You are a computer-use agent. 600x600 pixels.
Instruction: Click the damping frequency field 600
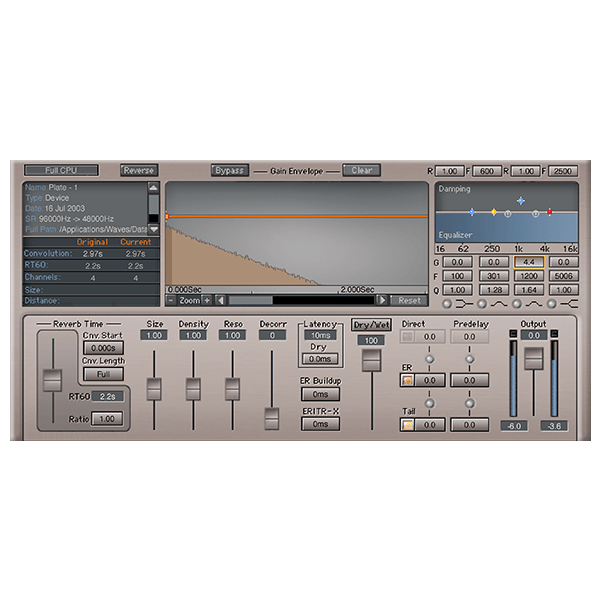[487, 171]
